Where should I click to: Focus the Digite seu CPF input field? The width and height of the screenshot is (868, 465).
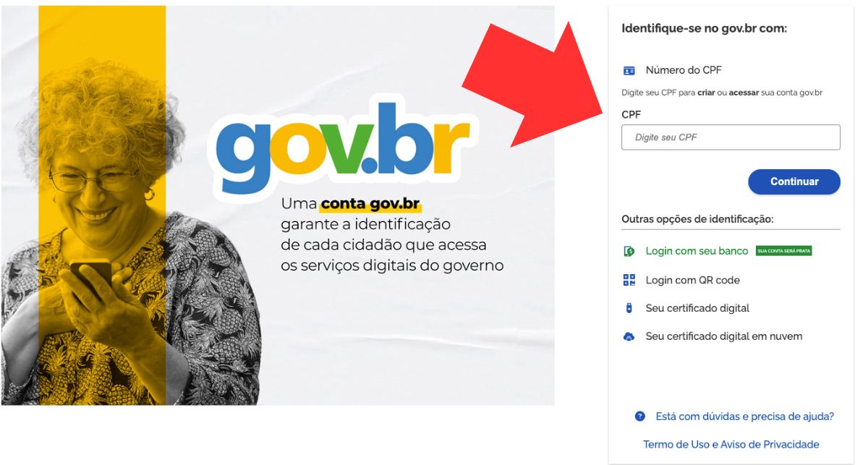(731, 137)
